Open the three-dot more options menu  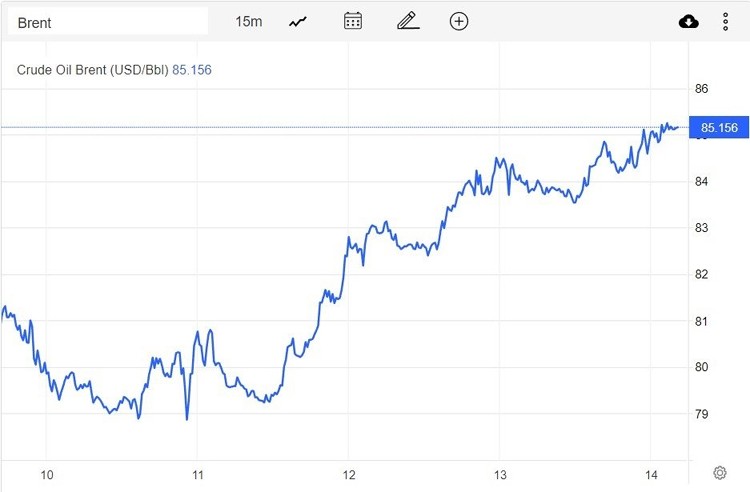(726, 21)
